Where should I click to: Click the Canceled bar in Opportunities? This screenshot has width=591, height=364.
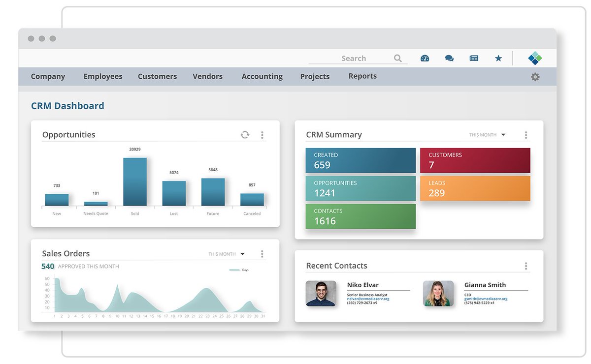coord(252,199)
